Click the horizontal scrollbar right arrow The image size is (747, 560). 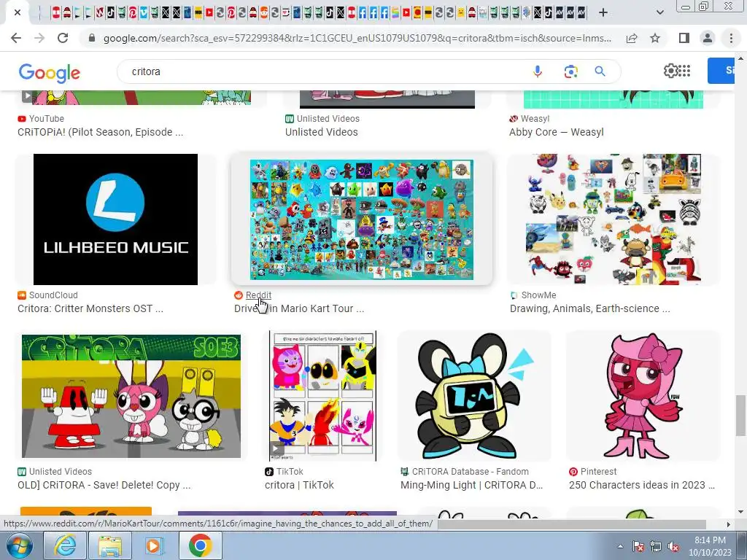[728, 524]
